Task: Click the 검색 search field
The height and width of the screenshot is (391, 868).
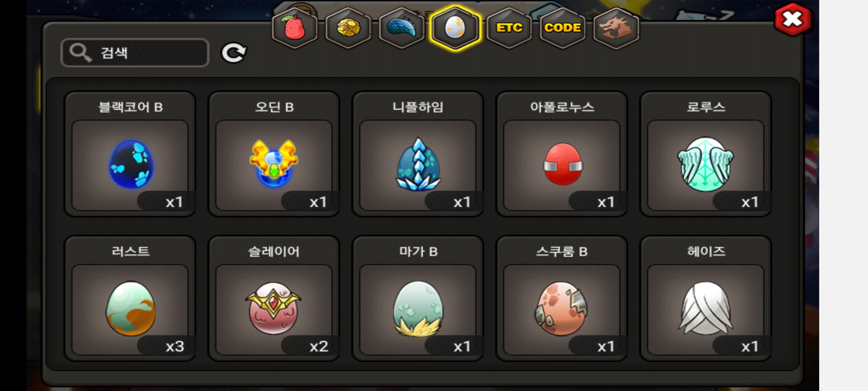Action: pyautogui.click(x=135, y=53)
